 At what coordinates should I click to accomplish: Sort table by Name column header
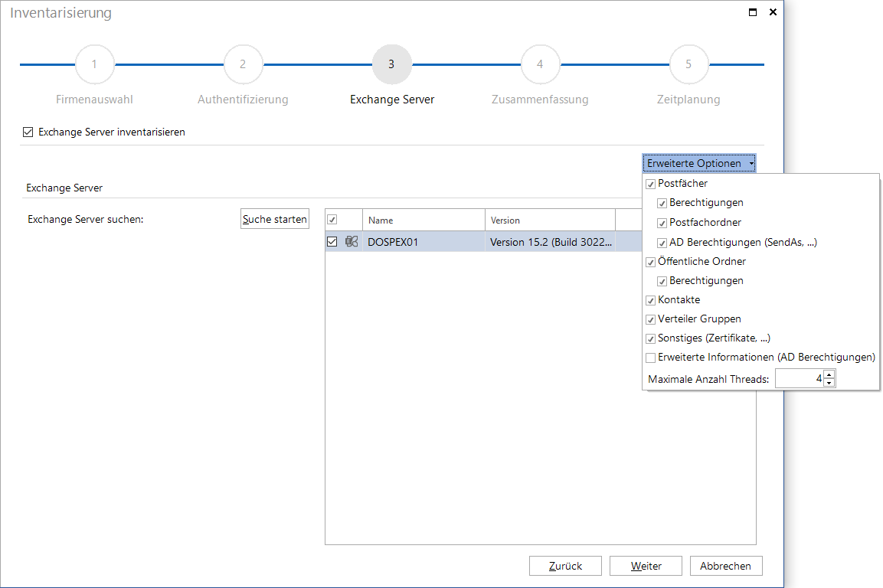click(424, 220)
